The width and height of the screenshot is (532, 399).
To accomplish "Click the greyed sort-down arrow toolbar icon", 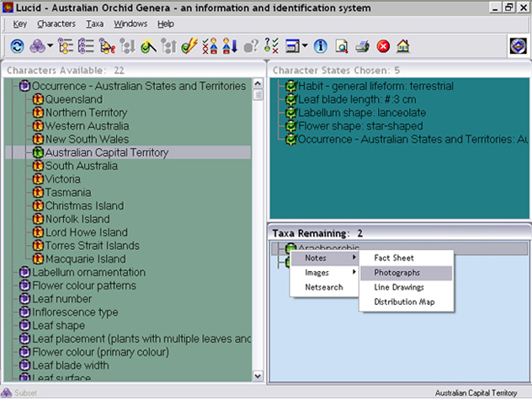I will coord(128,46).
